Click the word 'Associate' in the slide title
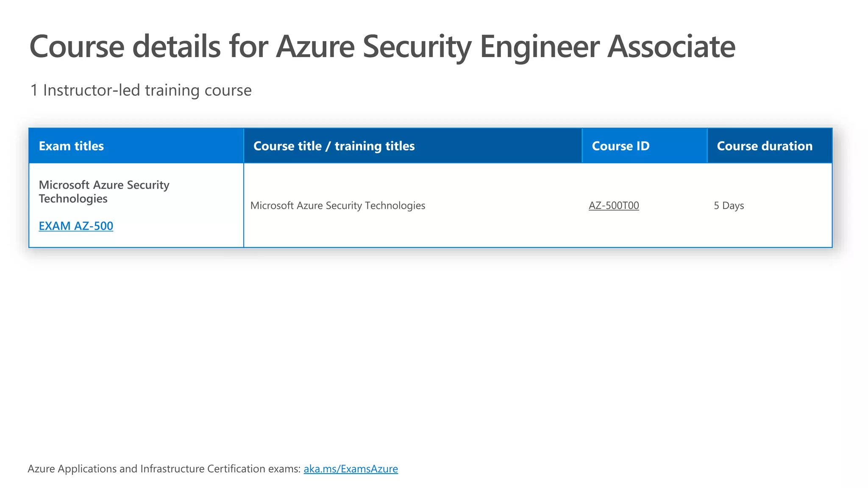 point(671,47)
